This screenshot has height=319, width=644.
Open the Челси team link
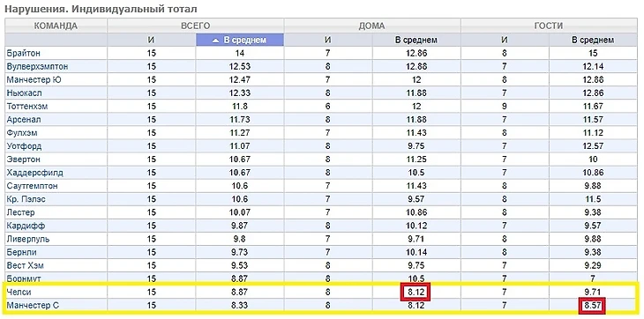19,293
